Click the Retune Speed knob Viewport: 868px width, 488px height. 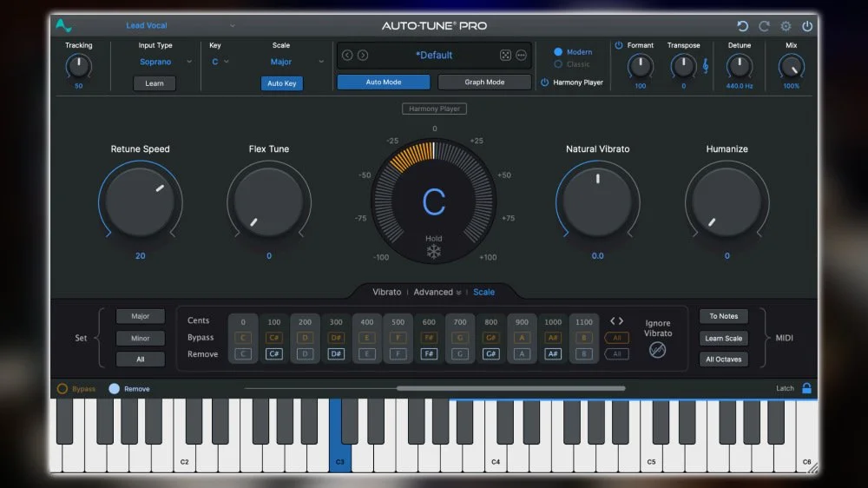coord(140,201)
